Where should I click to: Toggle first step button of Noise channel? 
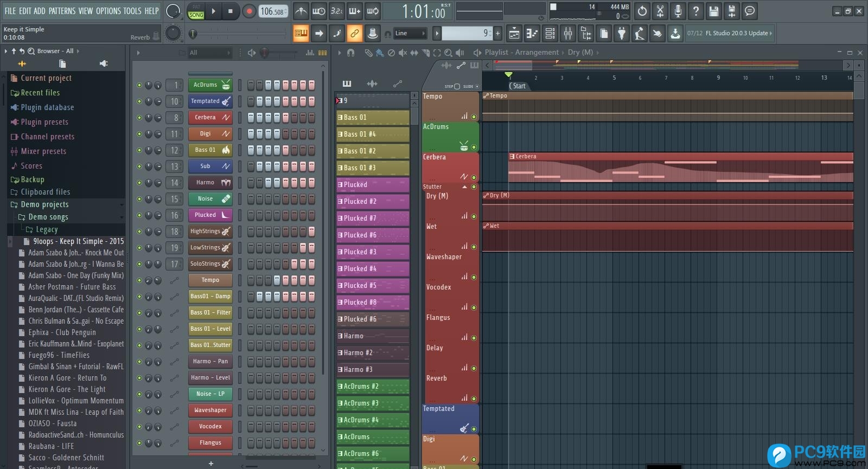tap(251, 199)
